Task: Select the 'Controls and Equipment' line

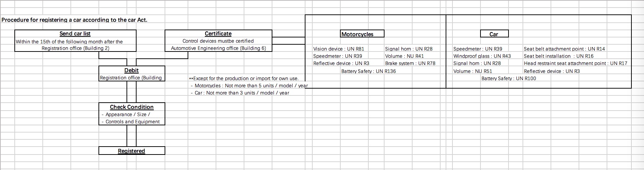Action: 131,121
